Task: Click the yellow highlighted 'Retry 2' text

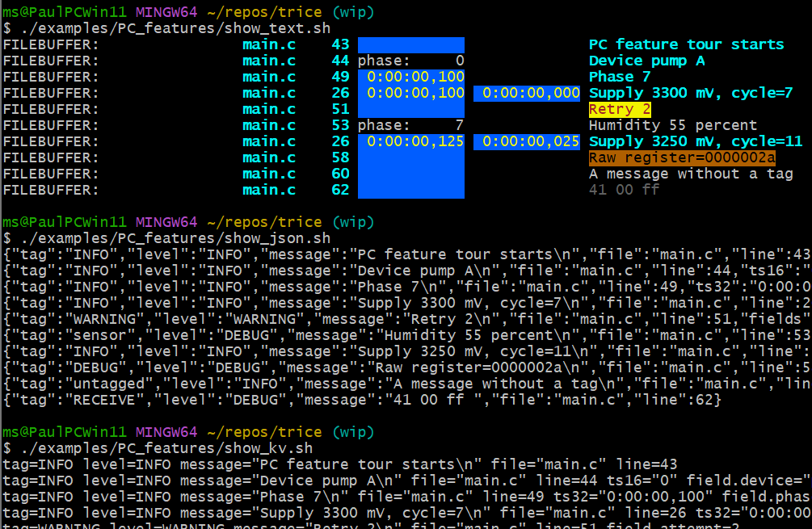Action: (x=620, y=109)
